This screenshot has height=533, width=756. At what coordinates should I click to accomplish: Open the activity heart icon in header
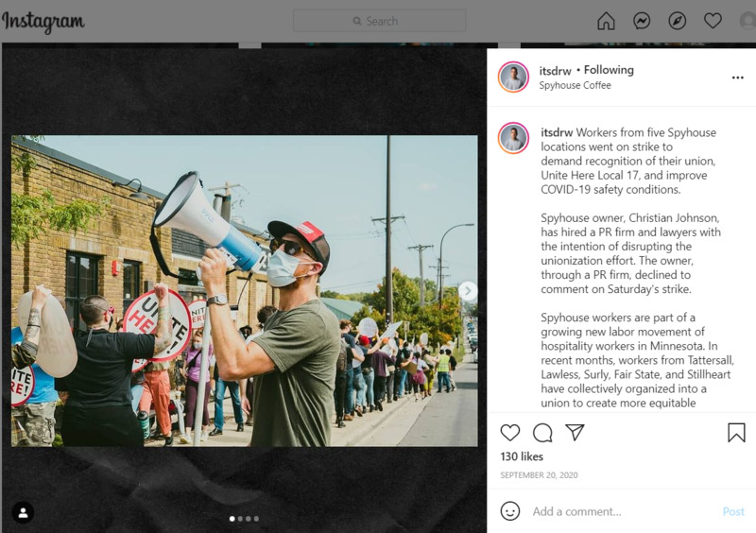(x=713, y=21)
